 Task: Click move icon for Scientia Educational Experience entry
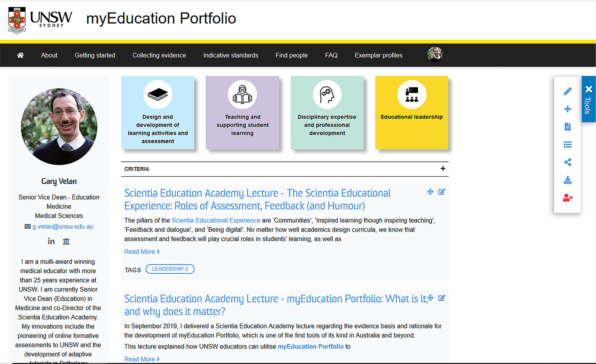click(430, 191)
